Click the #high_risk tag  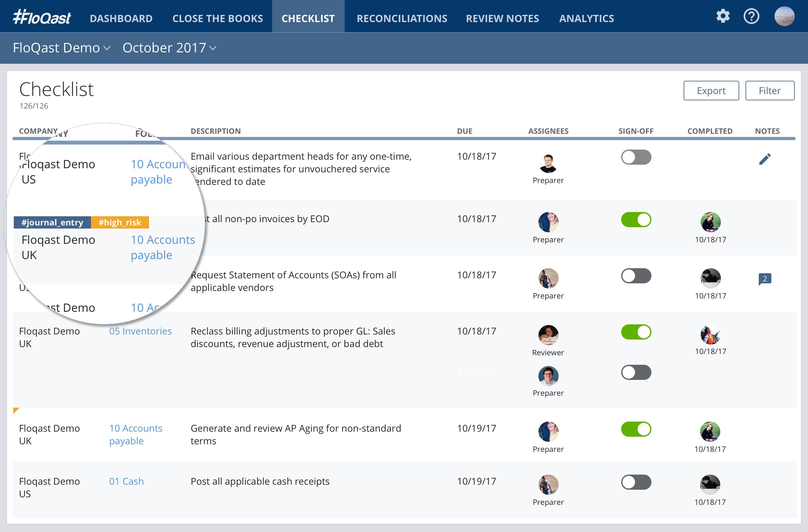click(x=120, y=222)
